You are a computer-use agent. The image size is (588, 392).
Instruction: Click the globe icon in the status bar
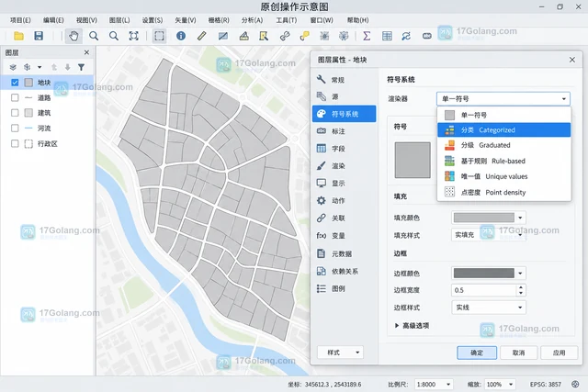[575, 384]
